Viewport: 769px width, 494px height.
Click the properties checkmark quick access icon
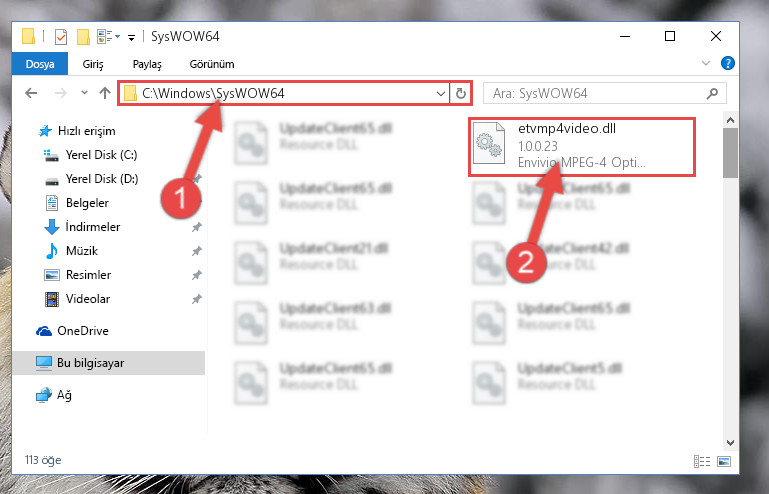[61, 37]
